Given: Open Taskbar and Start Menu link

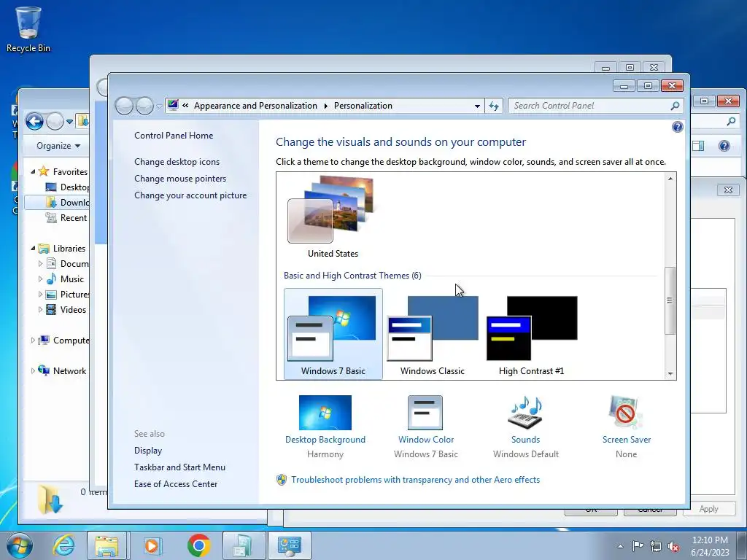Looking at the screenshot, I should [179, 467].
